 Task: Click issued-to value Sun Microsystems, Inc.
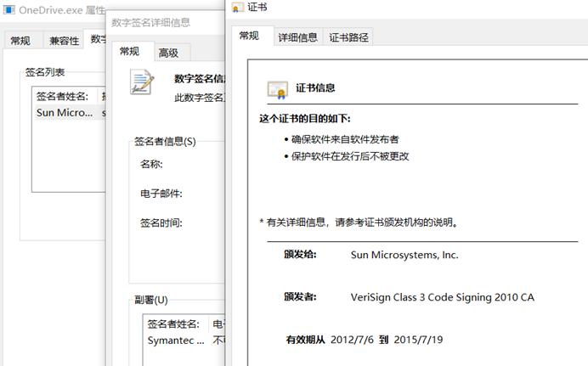404,255
